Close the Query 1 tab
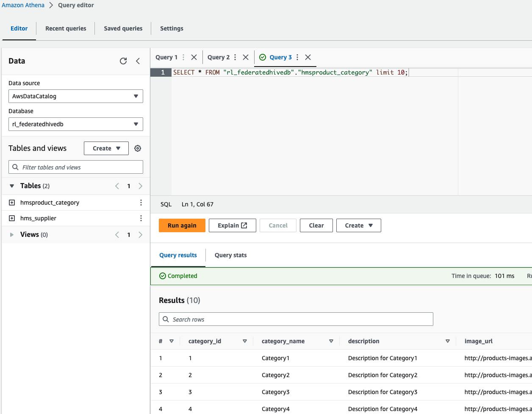The image size is (532, 414). click(194, 57)
